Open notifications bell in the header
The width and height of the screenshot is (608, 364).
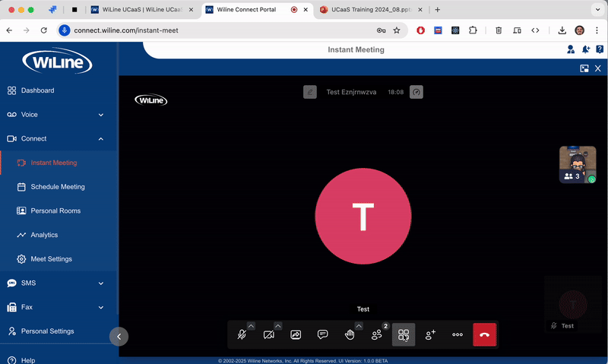(585, 49)
